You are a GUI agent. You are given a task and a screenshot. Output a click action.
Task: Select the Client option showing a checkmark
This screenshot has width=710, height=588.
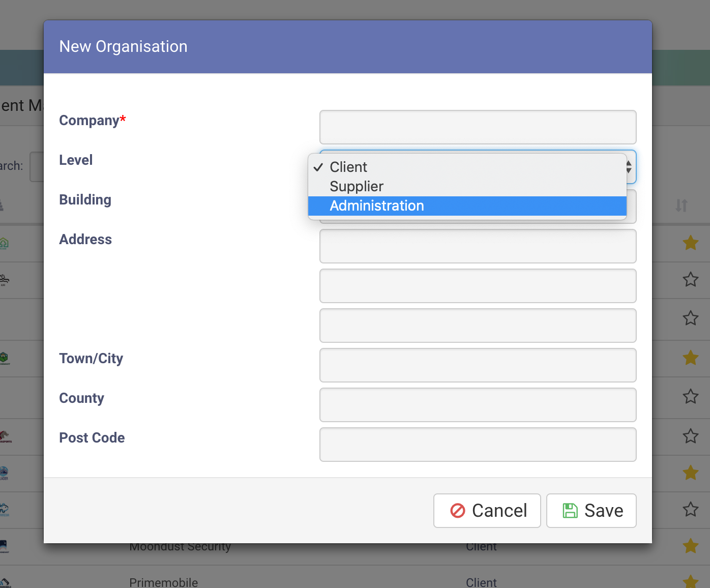point(348,167)
